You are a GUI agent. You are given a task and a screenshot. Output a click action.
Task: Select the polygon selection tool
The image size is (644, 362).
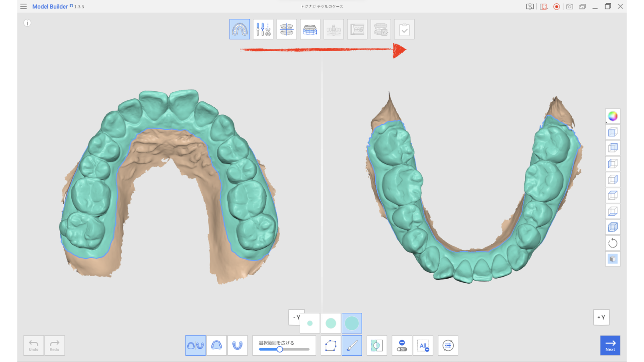(331, 345)
